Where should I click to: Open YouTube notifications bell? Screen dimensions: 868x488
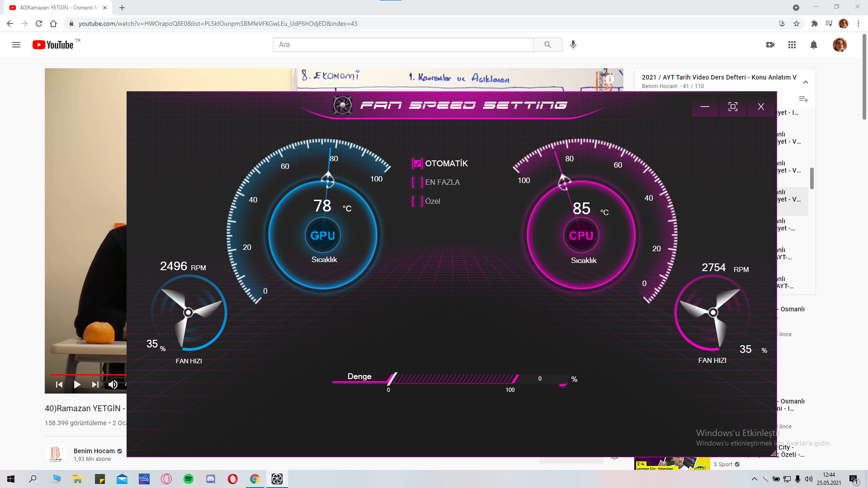[814, 45]
